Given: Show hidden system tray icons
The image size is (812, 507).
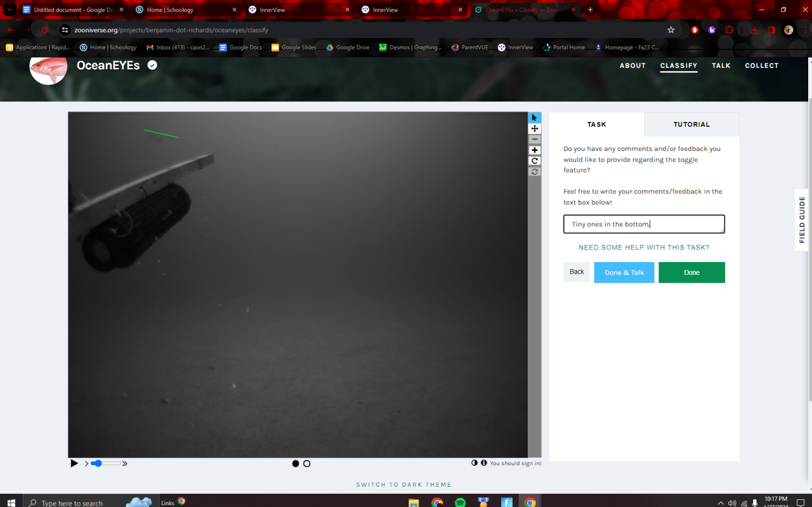Looking at the screenshot, I should (721, 503).
